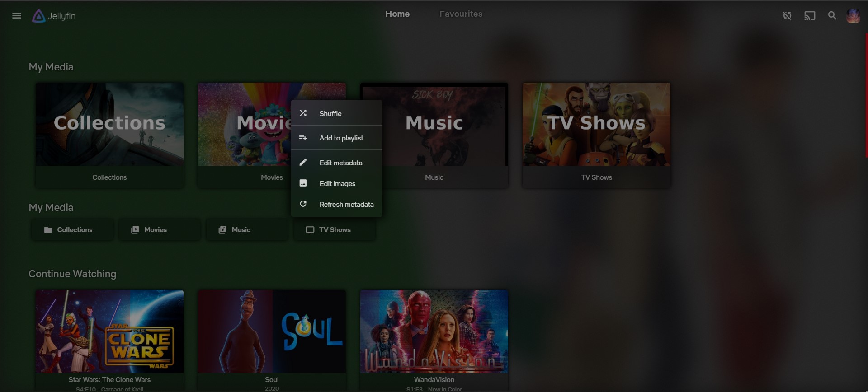Click the Movies label under its card
The height and width of the screenshot is (392, 868).
272,177
